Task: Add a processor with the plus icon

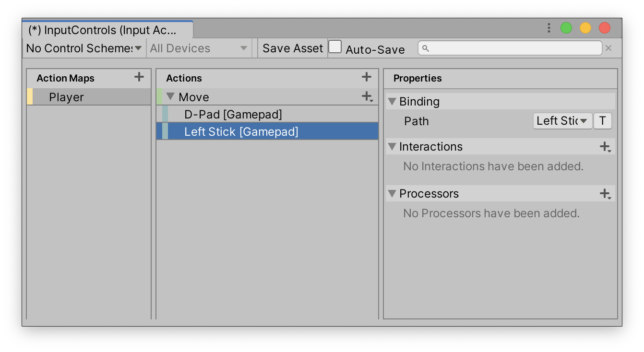Action: (x=605, y=194)
